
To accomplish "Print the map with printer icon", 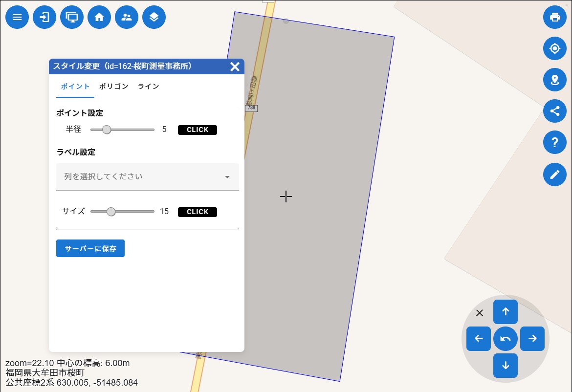I will (555, 17).
